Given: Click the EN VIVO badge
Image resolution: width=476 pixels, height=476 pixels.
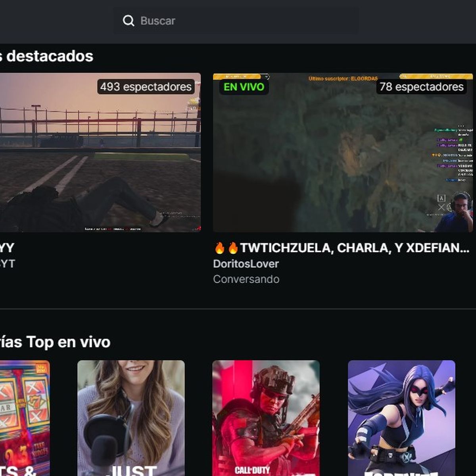Looking at the screenshot, I should pyautogui.click(x=244, y=86).
